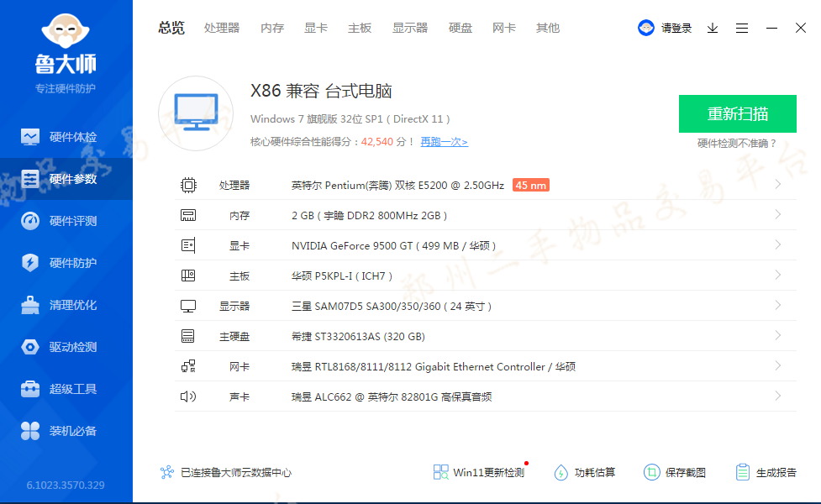Open 硬件防护 protection section
Viewport: 821px width, 504px height.
66,263
